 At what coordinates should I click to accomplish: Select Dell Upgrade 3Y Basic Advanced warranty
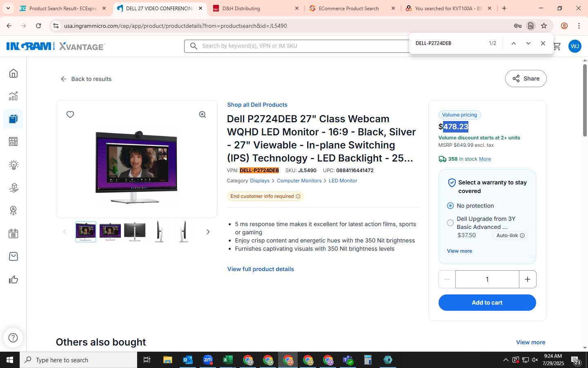[450, 223]
